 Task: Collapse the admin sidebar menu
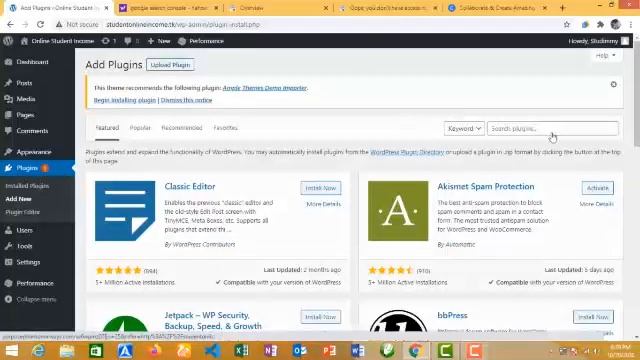pyautogui.click(x=36, y=299)
